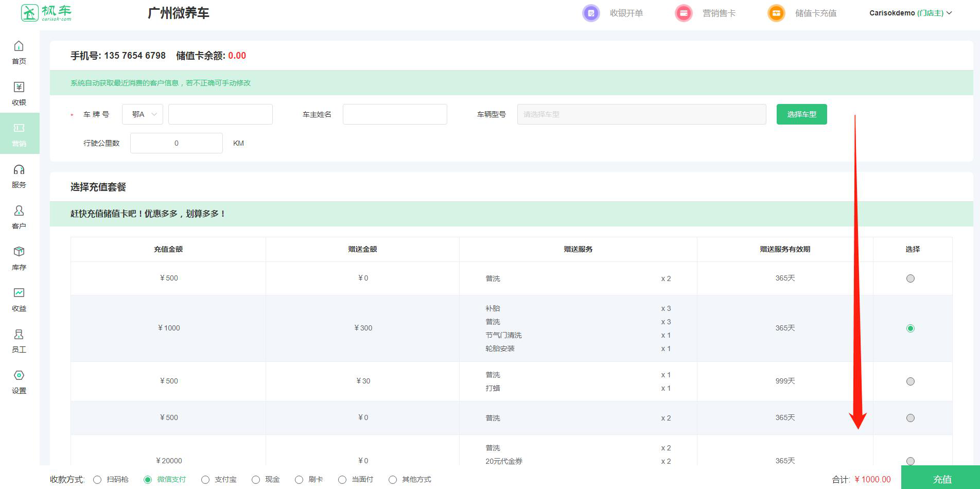The height and width of the screenshot is (489, 980).
Task: Click the 节气门清洗 service entry
Action: (503, 335)
